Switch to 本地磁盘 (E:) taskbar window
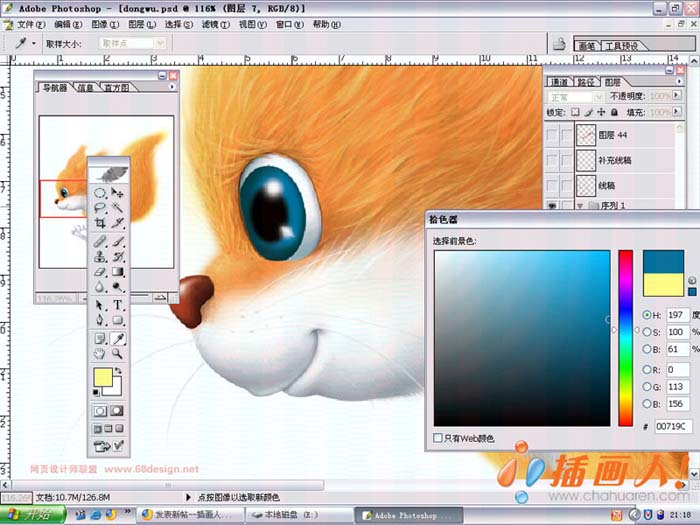Screen dimensions: 700x525 299,515
